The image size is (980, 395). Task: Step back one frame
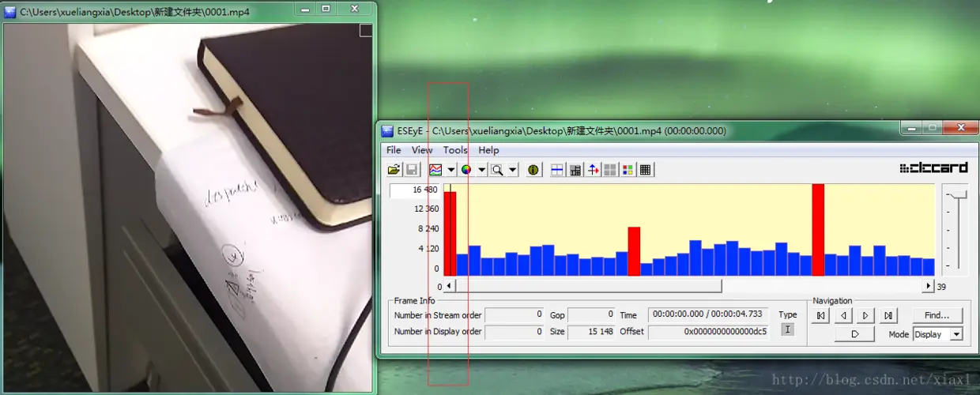coord(843,316)
